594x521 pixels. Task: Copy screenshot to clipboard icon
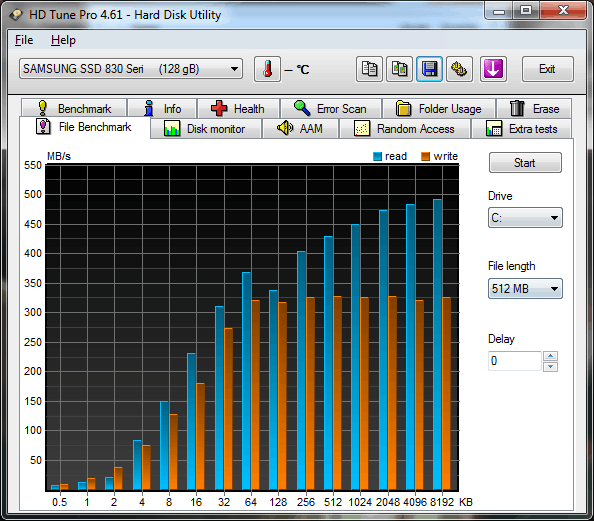pyautogui.click(x=399, y=69)
